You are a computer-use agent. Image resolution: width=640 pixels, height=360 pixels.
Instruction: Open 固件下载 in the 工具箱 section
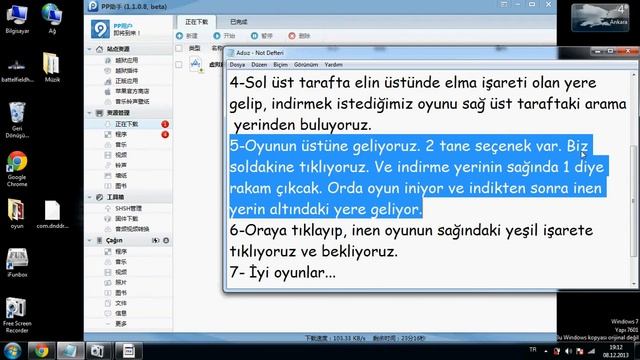click(127, 219)
